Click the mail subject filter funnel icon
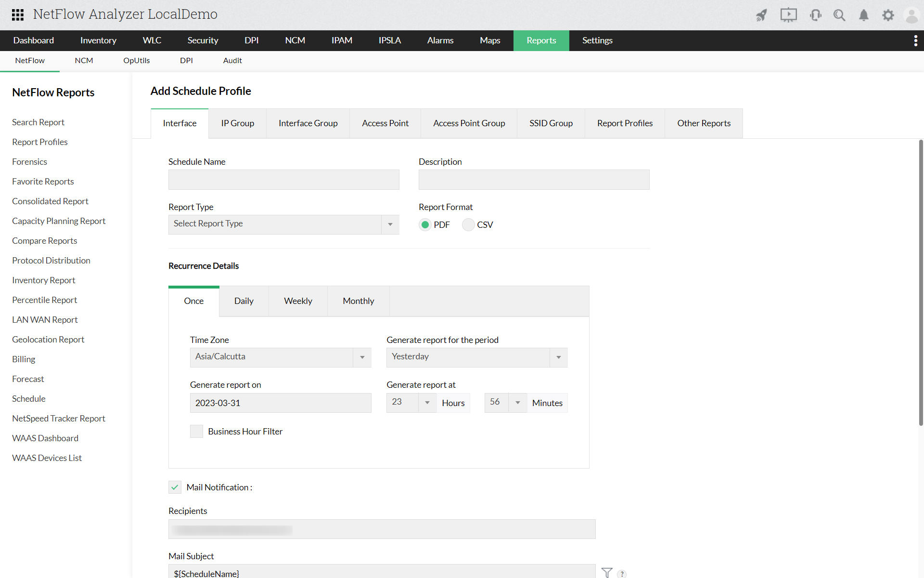The image size is (924, 578). click(607, 573)
